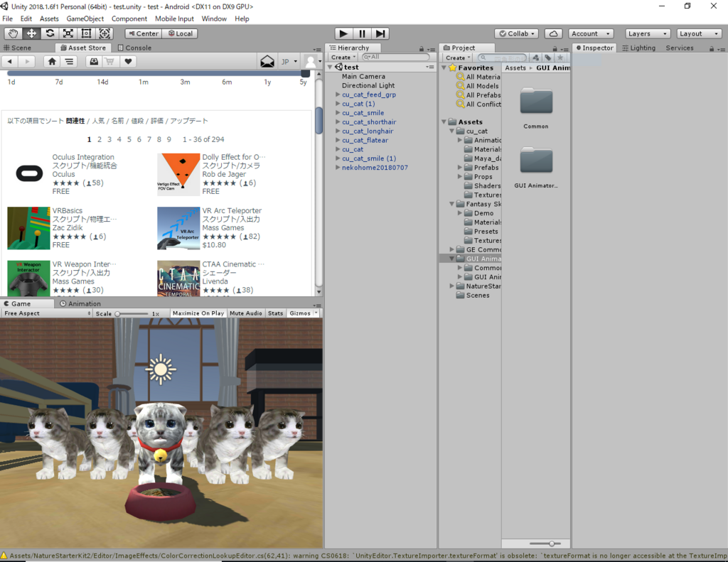Open the JP language dropdown
The image size is (728, 562).
click(289, 61)
